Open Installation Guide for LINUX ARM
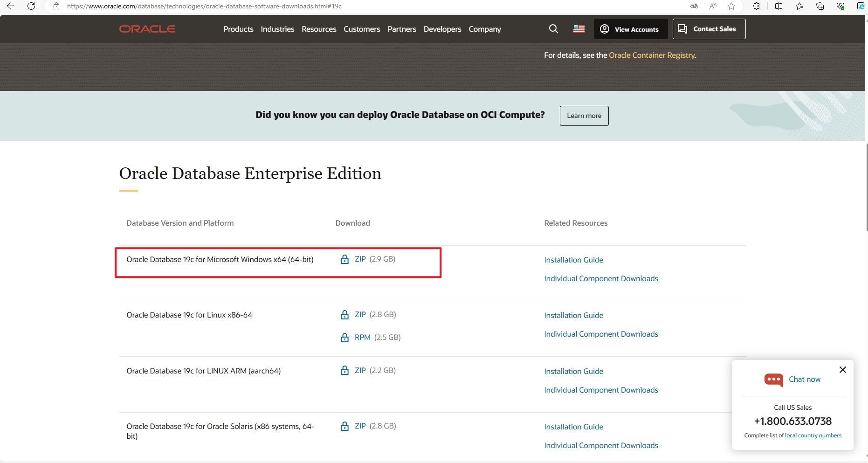The height and width of the screenshot is (463, 868). [573, 371]
